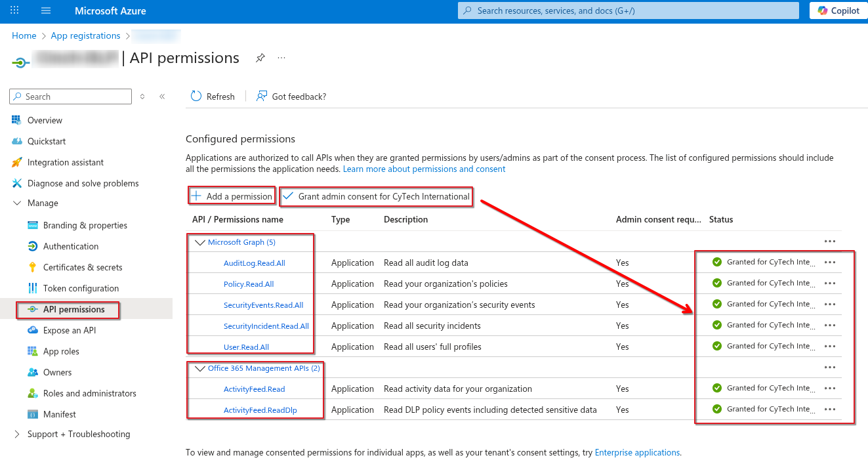
Task: Open the Azure app launcher grid icon
Action: coord(15,11)
